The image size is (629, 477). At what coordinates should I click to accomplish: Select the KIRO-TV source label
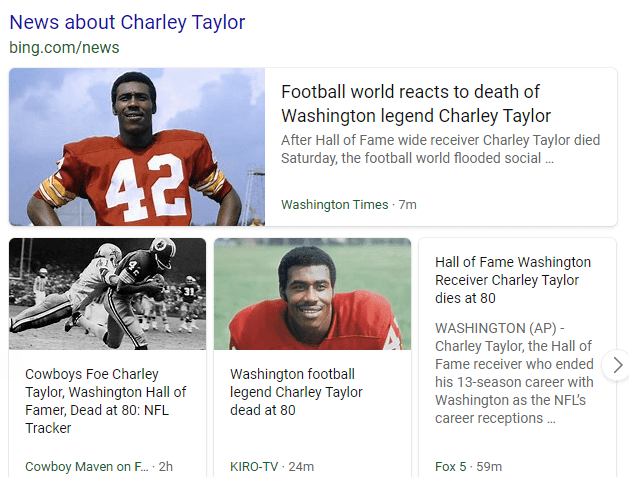coord(255,466)
